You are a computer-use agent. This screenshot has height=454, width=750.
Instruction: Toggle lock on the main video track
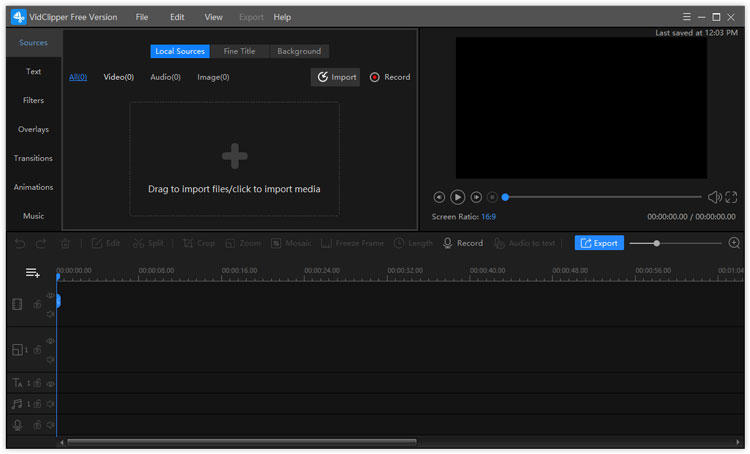point(37,304)
